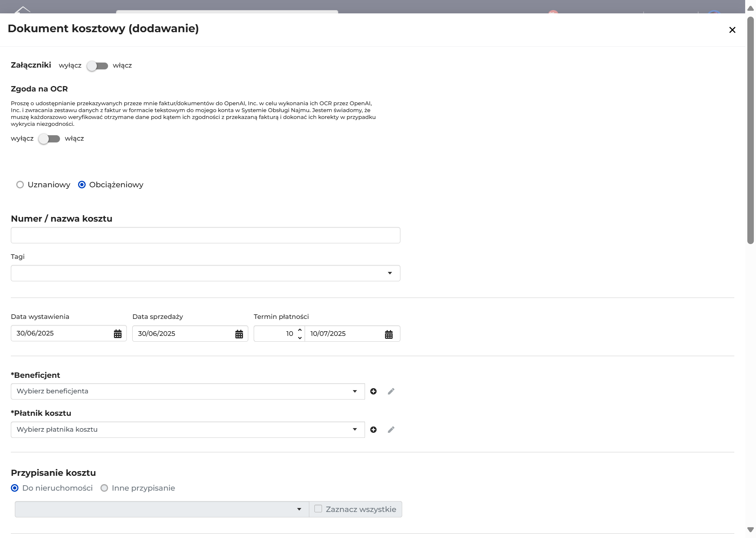Check the Zaznacz wszystkie checkbox
The image size is (756, 538).
coord(318,509)
